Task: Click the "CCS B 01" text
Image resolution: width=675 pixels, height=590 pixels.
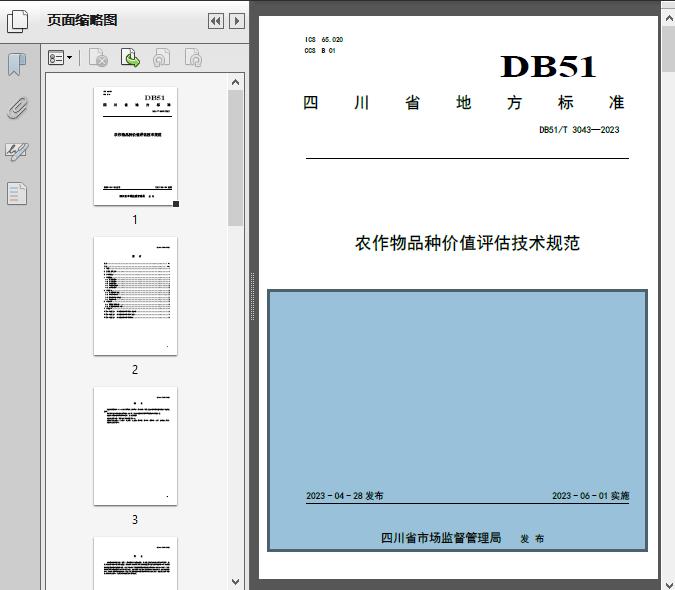Action: pyautogui.click(x=320, y=51)
